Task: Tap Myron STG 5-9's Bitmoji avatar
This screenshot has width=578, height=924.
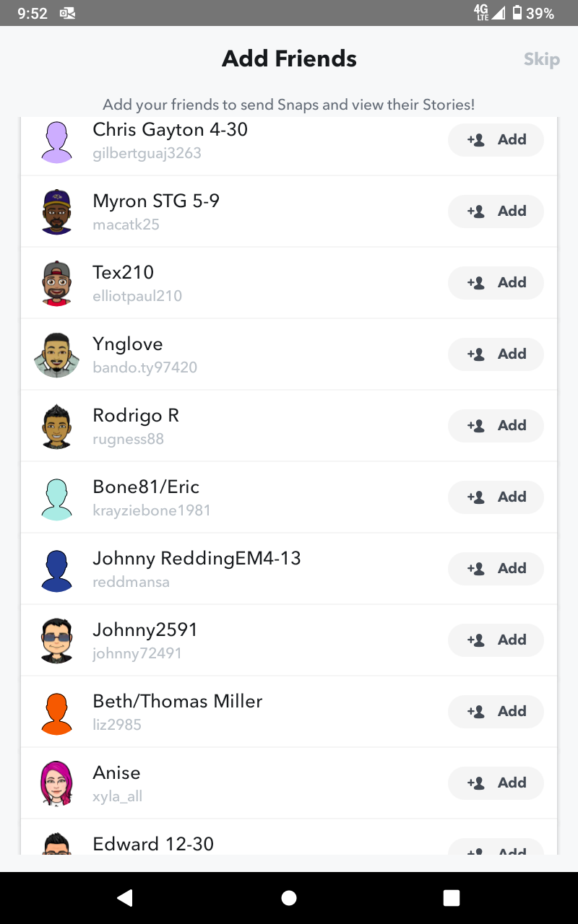Action: (56, 212)
